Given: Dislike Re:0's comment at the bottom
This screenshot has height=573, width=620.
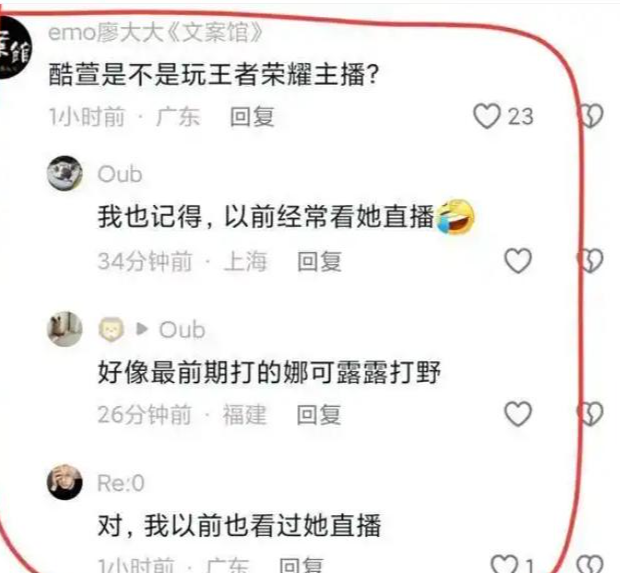Looking at the screenshot, I should click(x=590, y=565).
